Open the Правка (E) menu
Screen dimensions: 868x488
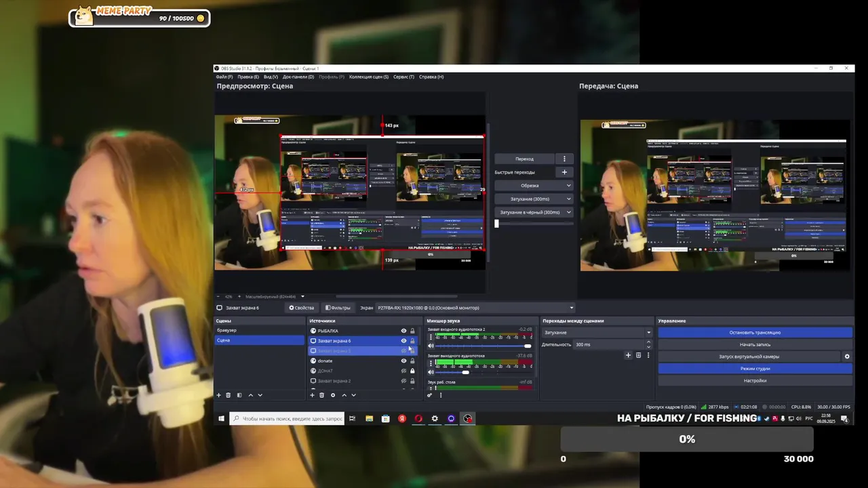pyautogui.click(x=248, y=77)
